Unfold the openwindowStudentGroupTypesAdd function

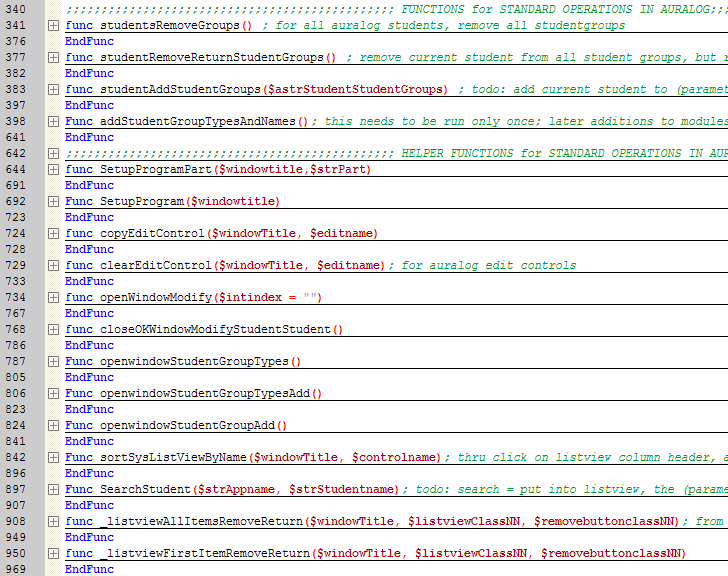53,393
